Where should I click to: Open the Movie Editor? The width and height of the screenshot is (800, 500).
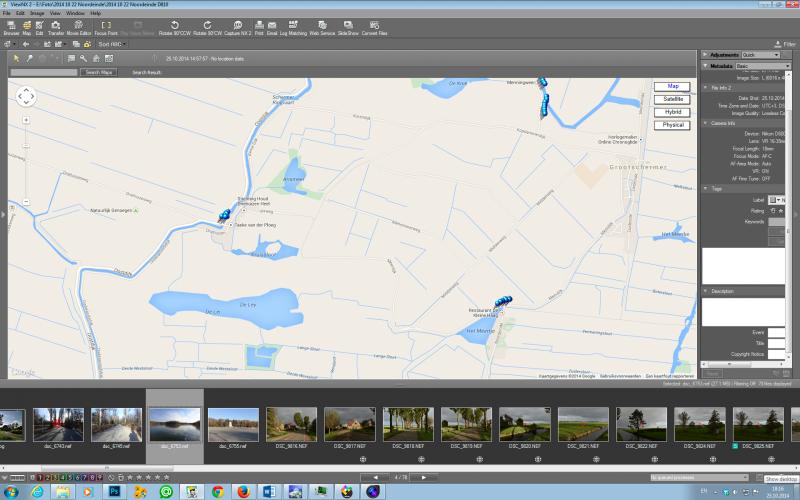pyautogui.click(x=79, y=28)
